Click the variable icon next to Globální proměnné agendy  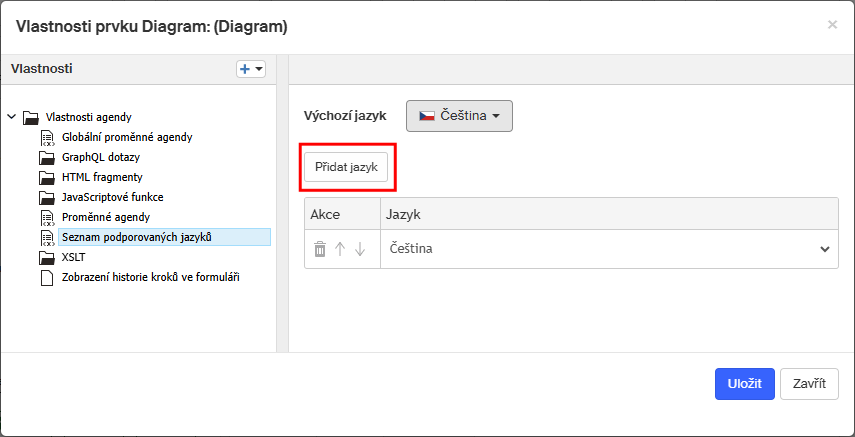click(x=49, y=138)
